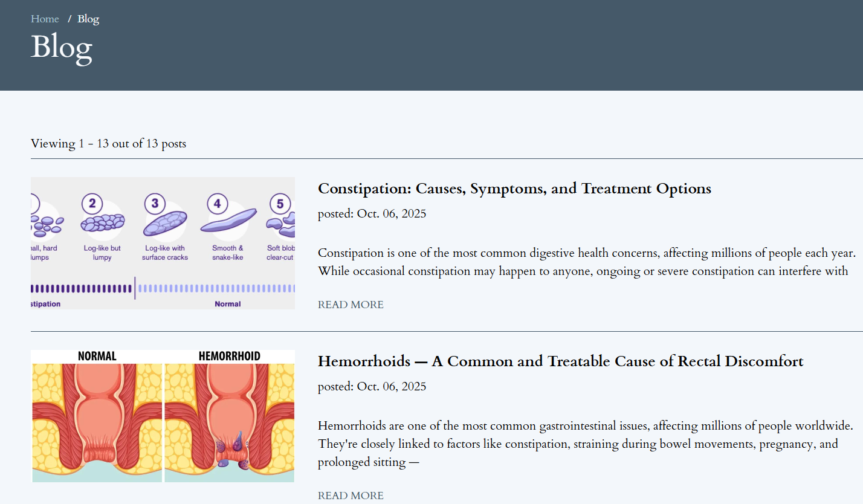Image resolution: width=863 pixels, height=504 pixels.
Task: Click the Home breadcrumb link
Action: click(x=45, y=19)
